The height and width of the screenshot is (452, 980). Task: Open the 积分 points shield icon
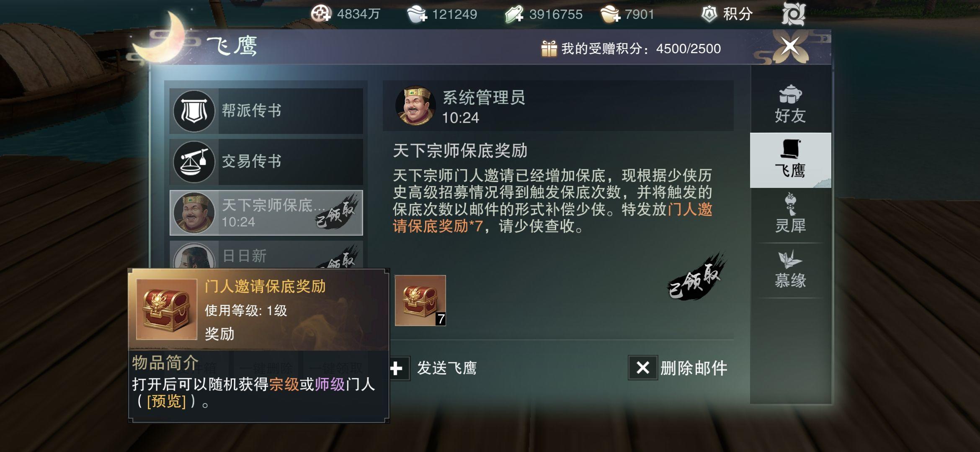709,15
